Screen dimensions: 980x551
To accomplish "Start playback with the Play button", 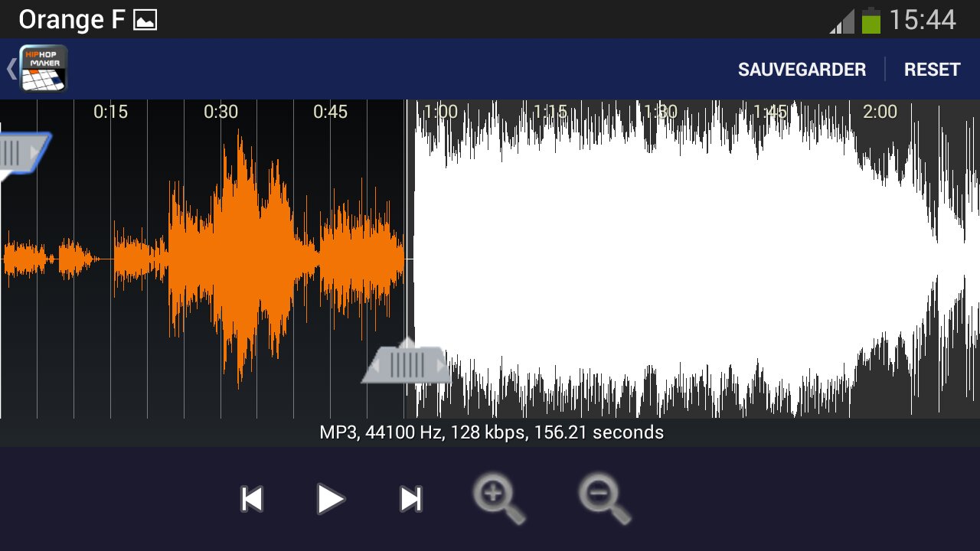I will 330,499.
